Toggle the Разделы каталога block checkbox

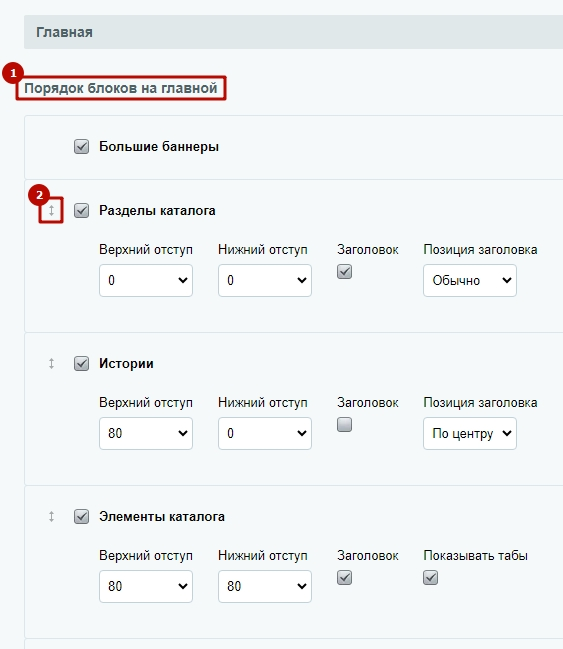tap(82, 210)
